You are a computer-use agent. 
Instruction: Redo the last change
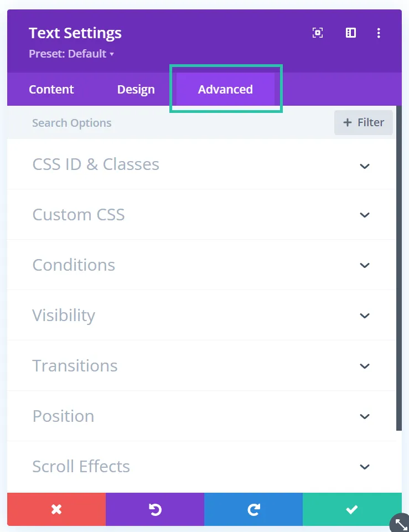pos(253,509)
